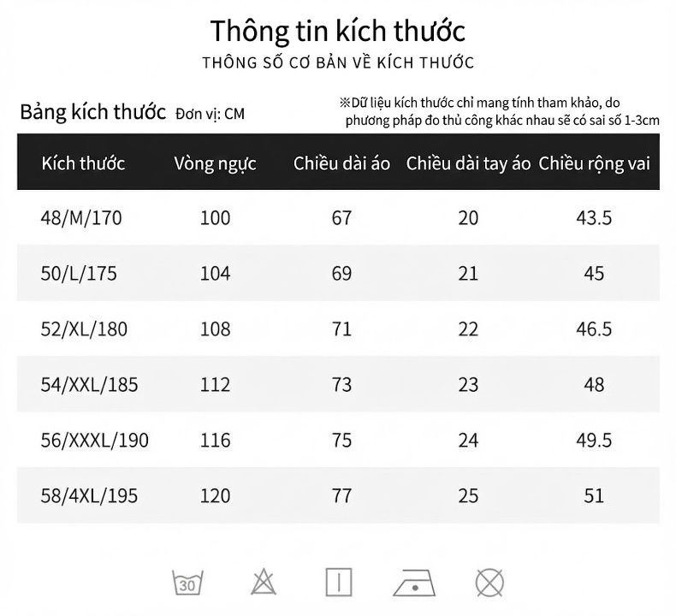This screenshot has height=616, width=676.
Task: Click the Chiều dài áo column header
Action: pos(341,163)
